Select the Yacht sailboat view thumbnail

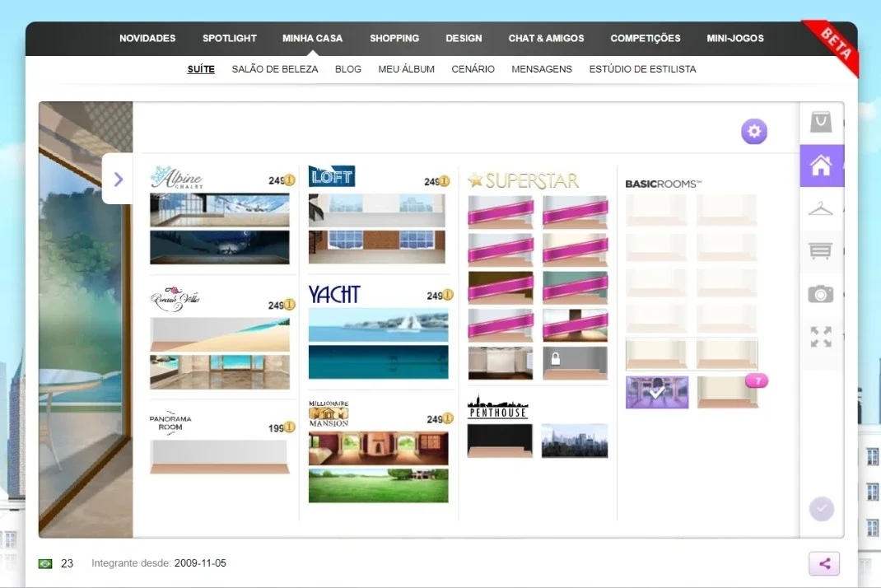pos(378,325)
